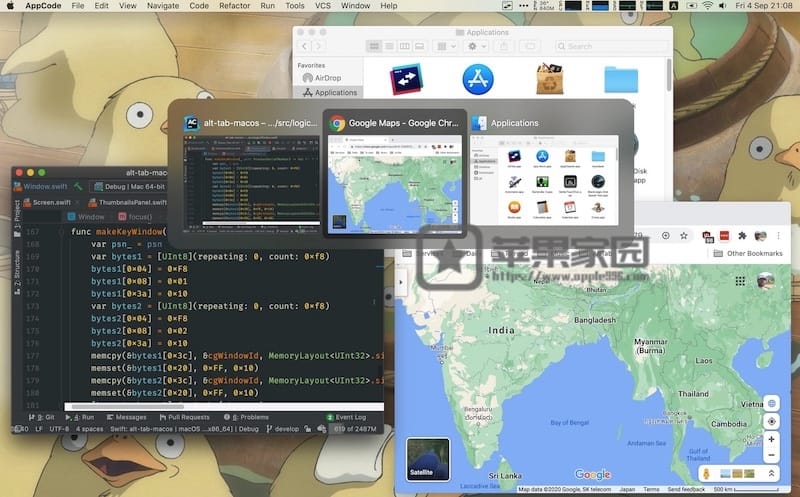Click the Finder edit tags button
Image resolution: width=800 pixels, height=497 pixels.
pos(530,46)
